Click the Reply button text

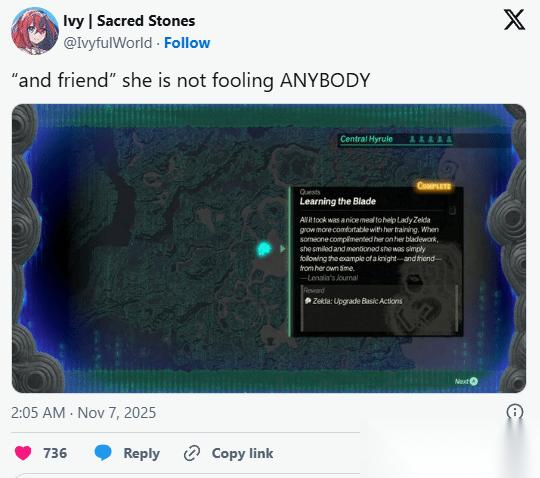point(142,453)
